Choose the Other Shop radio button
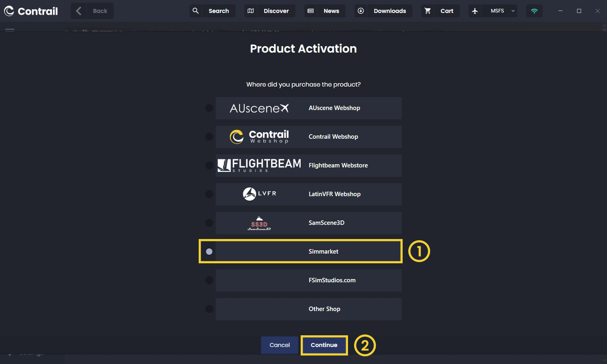 tap(209, 309)
